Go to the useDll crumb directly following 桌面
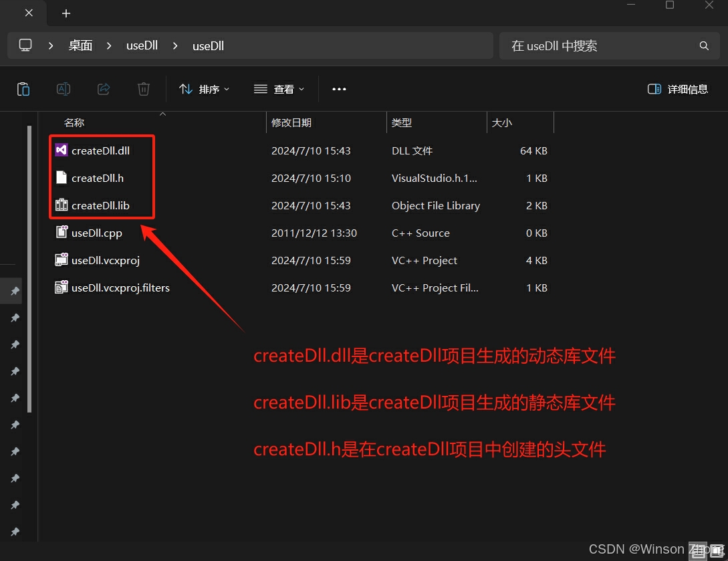Viewport: 728px width, 561px height. (142, 45)
